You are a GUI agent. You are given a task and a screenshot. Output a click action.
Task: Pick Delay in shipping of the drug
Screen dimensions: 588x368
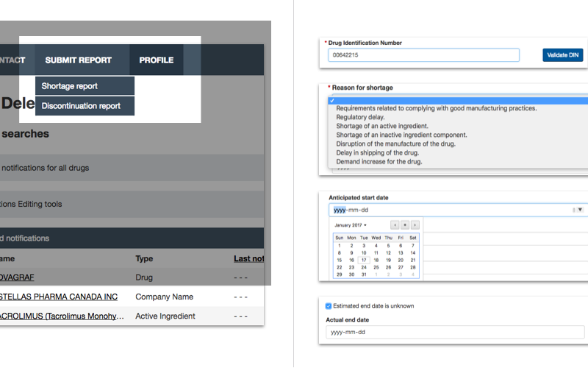pos(379,152)
